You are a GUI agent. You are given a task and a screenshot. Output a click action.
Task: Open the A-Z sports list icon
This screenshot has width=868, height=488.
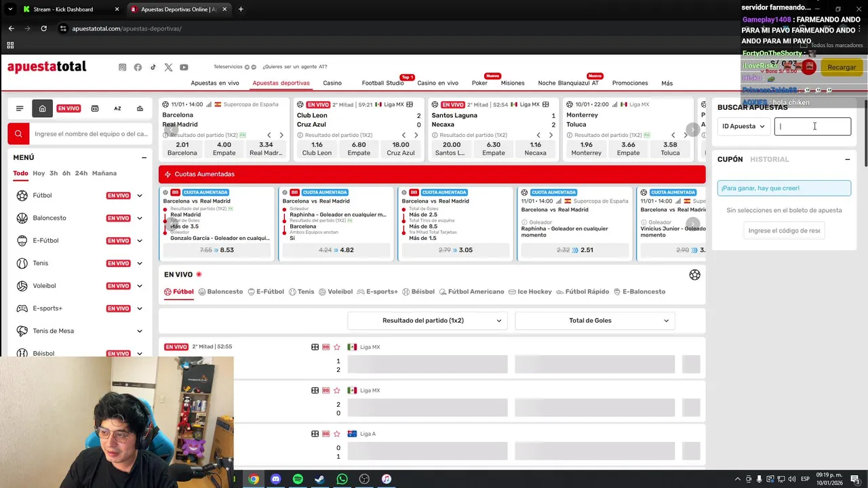pos(117,108)
